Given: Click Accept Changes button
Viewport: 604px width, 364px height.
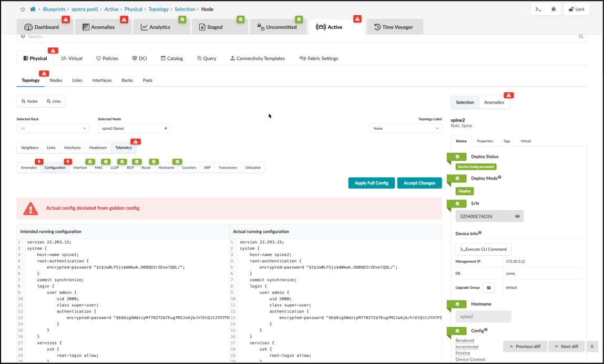Looking at the screenshot, I should click(419, 183).
